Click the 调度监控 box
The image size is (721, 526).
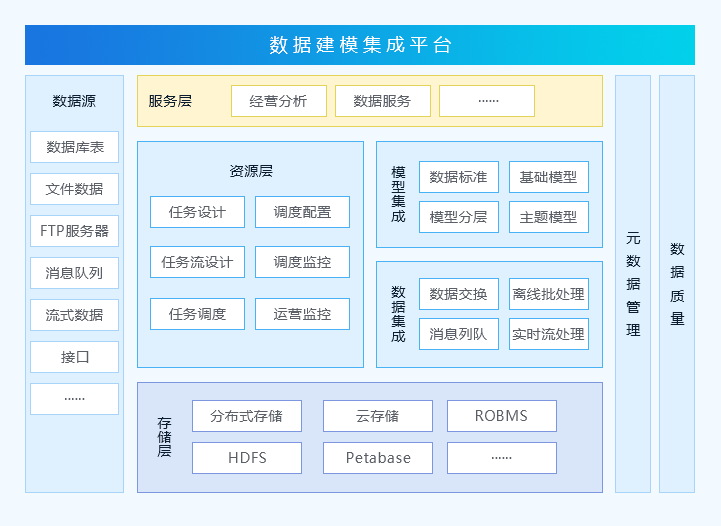pos(303,262)
